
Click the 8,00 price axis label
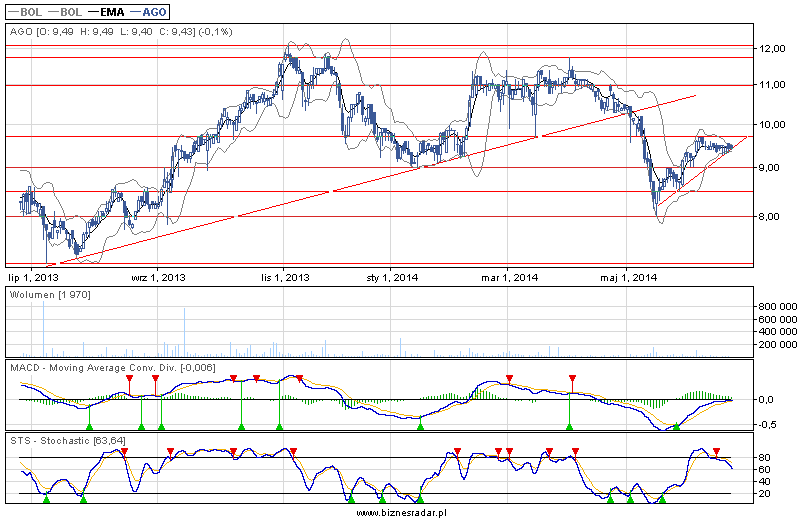pos(769,216)
